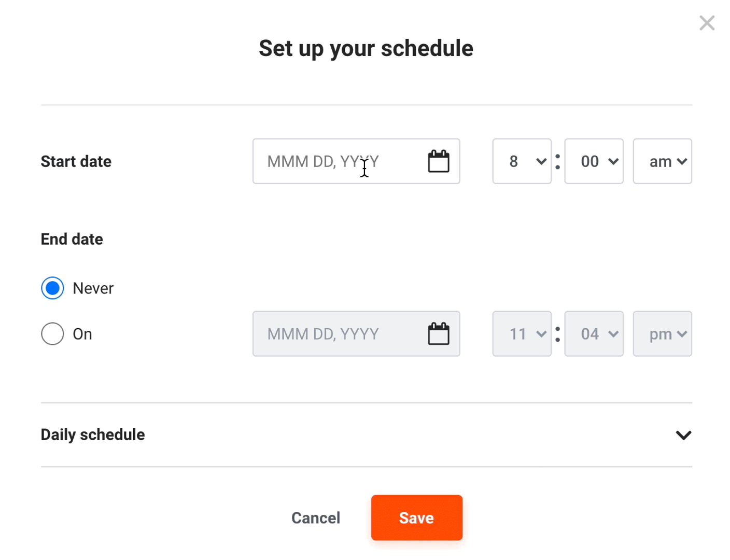Expand the Daily schedule chevron
The height and width of the screenshot is (560, 730).
[x=683, y=435]
